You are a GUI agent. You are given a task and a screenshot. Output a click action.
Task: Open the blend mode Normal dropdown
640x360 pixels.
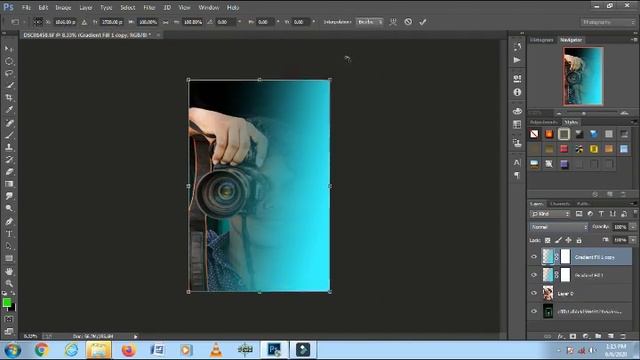[559, 227]
